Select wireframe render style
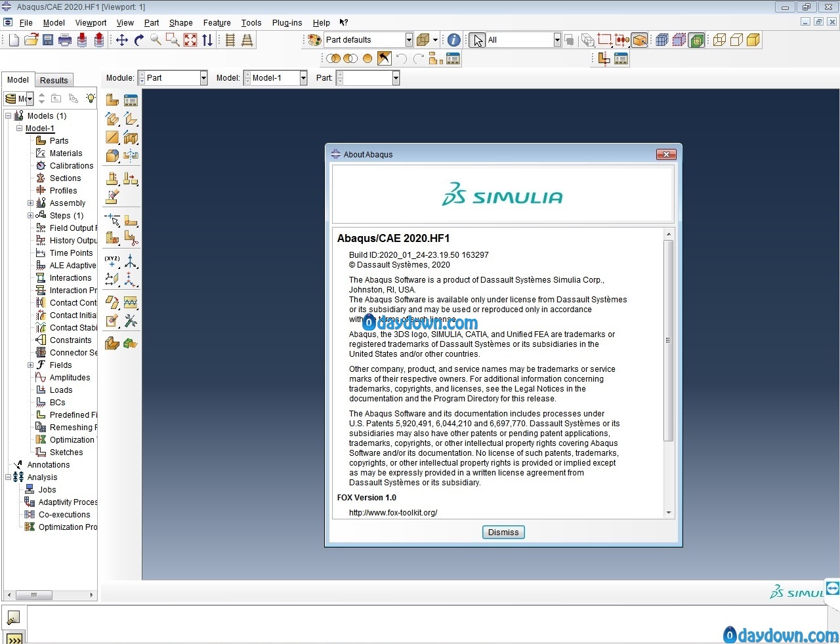The width and height of the screenshot is (840, 644). coord(720,40)
